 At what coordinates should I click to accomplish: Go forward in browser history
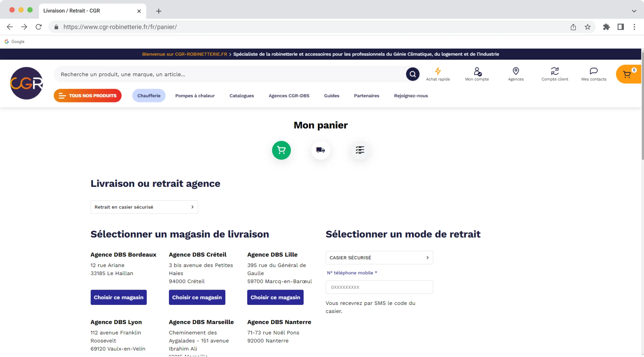pos(24,27)
